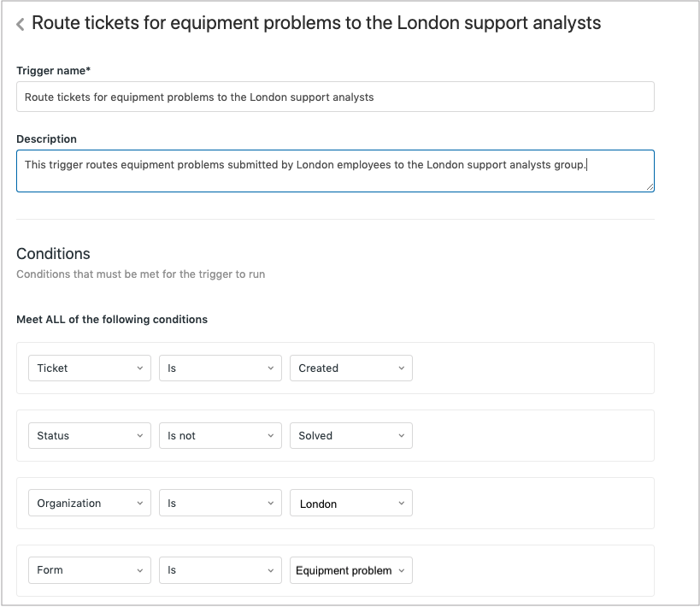This screenshot has height=607, width=700.
Task: Open the Created value dropdown
Action: 350,368
